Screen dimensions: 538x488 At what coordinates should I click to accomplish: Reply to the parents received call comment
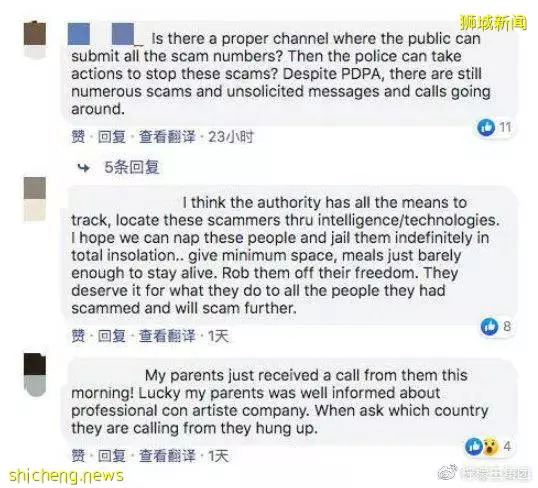click(112, 456)
